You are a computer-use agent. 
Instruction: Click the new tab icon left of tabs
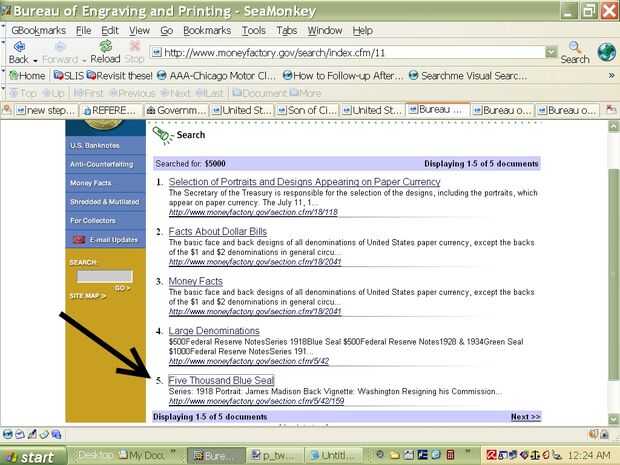pyautogui.click(x=7, y=110)
